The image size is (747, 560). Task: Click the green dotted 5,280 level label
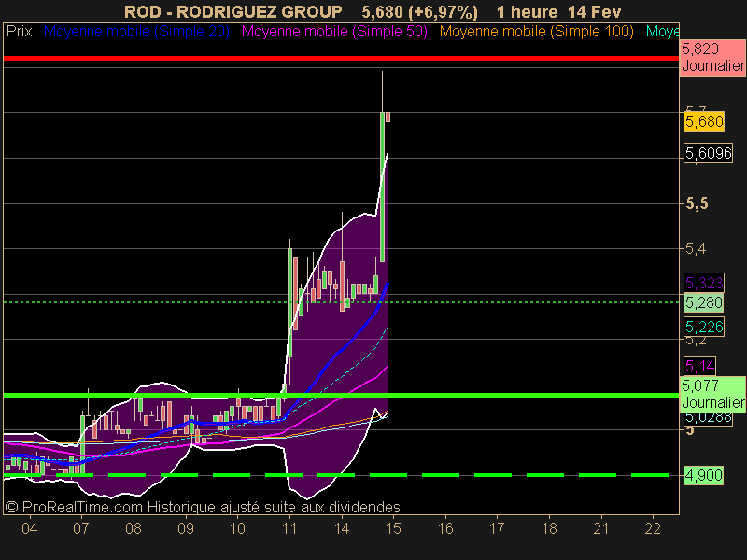click(x=704, y=302)
